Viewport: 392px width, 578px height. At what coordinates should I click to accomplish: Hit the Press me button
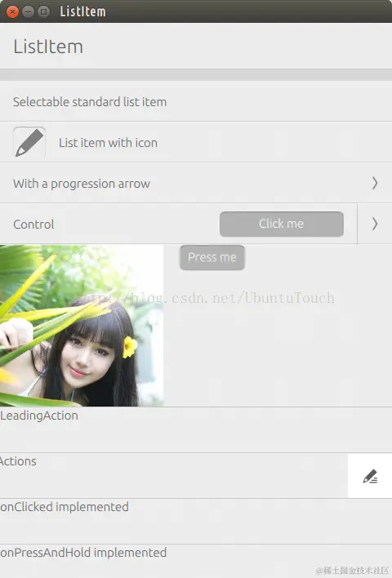[212, 257]
